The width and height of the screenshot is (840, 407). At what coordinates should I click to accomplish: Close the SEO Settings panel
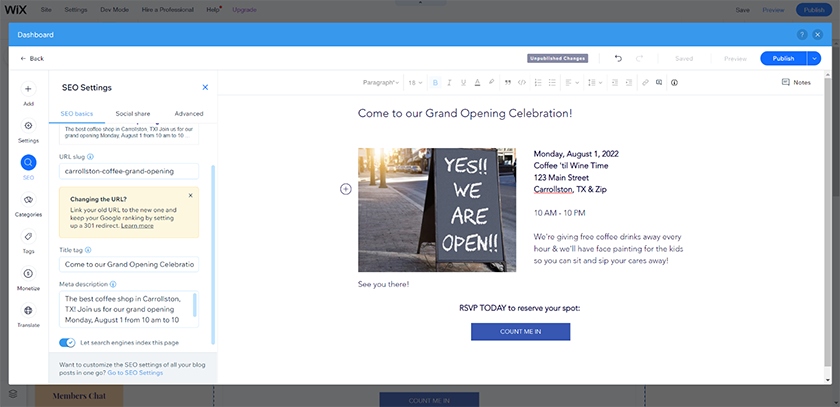205,87
